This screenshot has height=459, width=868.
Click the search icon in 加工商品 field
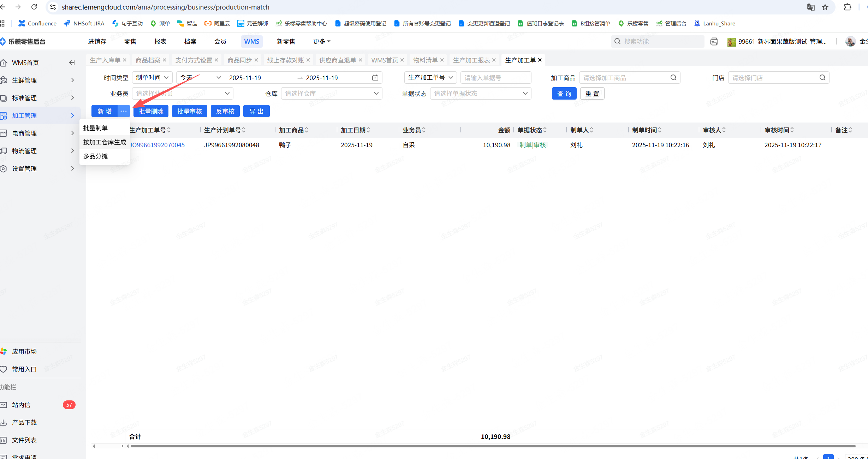(x=673, y=78)
